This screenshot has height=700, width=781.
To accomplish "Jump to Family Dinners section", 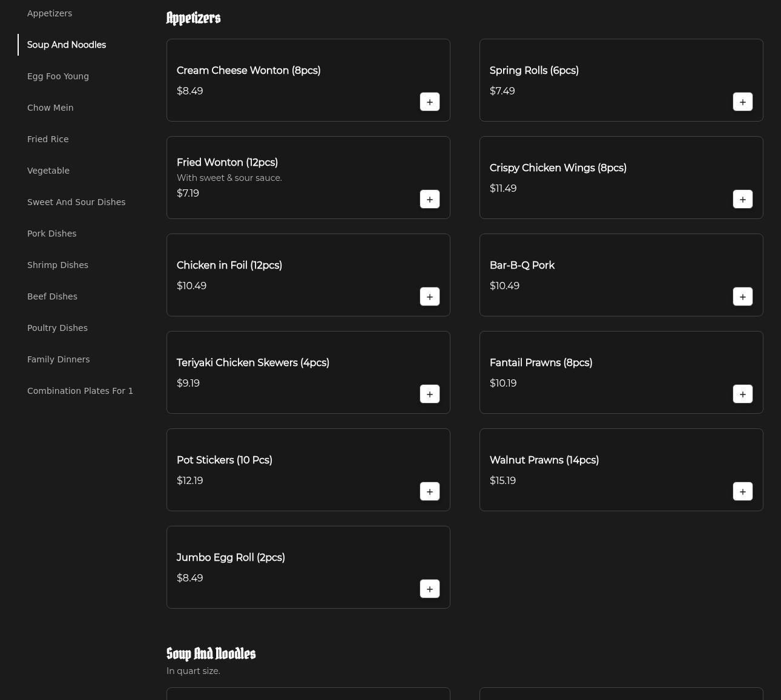I will [x=58, y=359].
